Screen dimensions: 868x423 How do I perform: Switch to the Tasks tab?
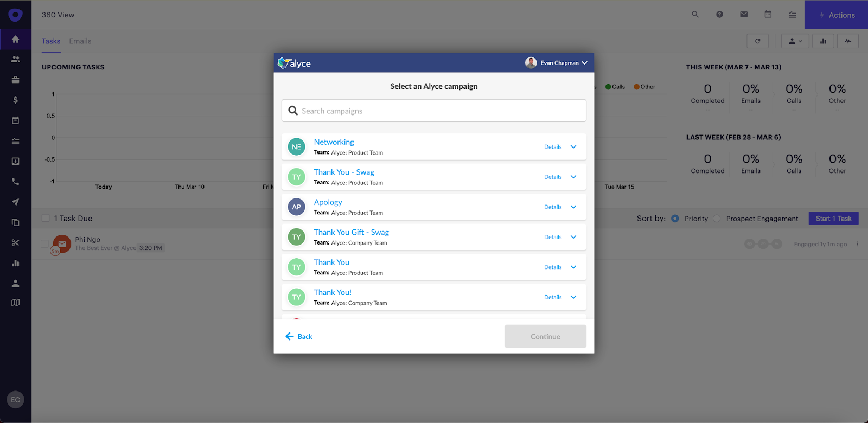coord(51,41)
